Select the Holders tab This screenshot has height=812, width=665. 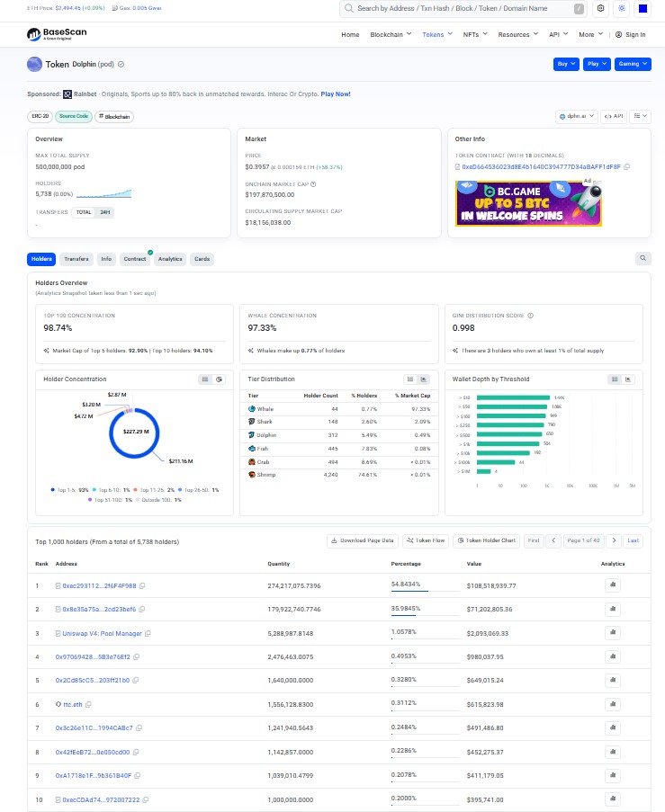[x=41, y=259]
